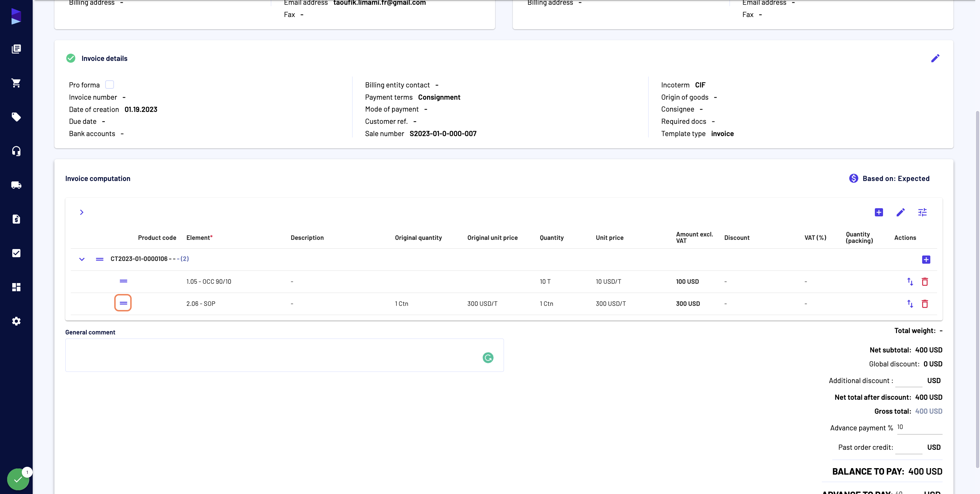Click the 300 USD amount cell
This screenshot has width=980, height=494.
pos(688,303)
